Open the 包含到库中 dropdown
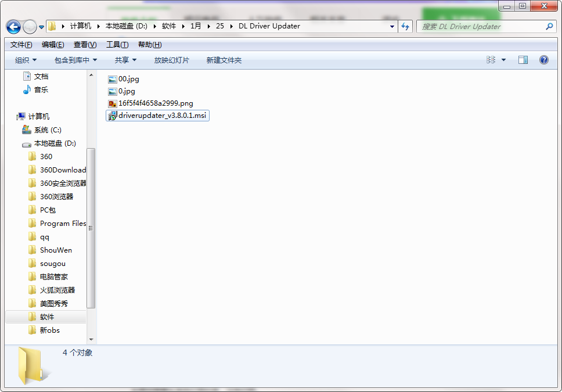 [75, 60]
